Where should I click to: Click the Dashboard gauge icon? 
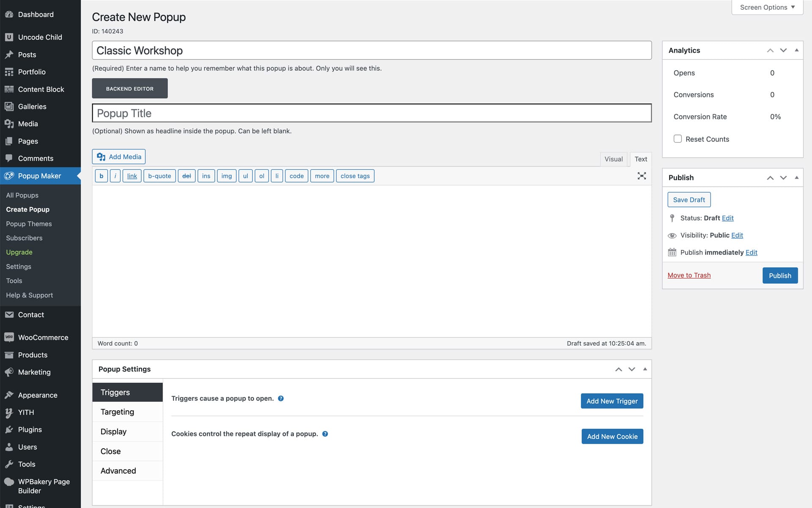click(x=9, y=14)
